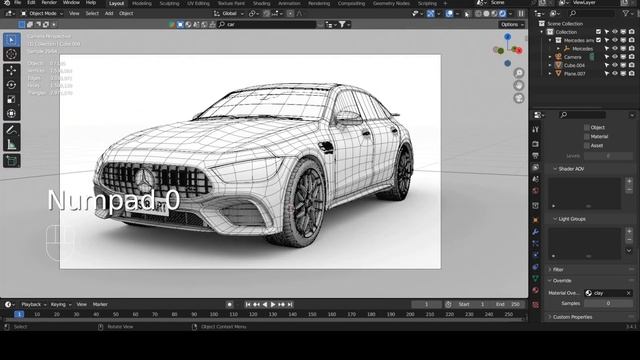Click the red X axis gizmo dot
This screenshot has height=360, width=640.
(519, 50)
